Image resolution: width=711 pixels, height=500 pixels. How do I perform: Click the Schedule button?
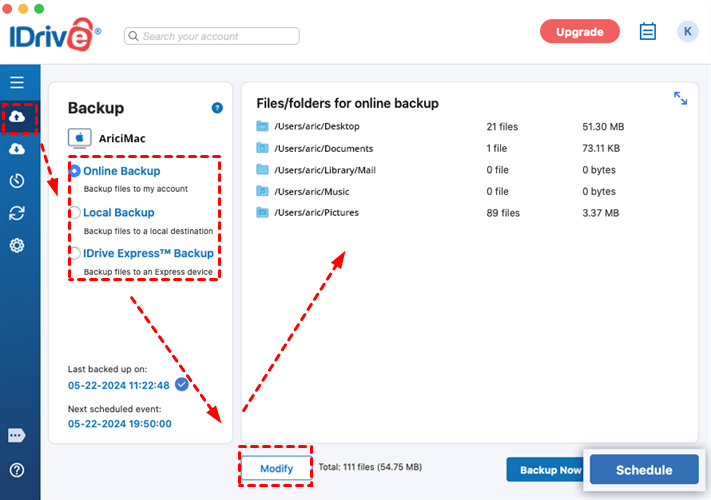click(x=644, y=470)
